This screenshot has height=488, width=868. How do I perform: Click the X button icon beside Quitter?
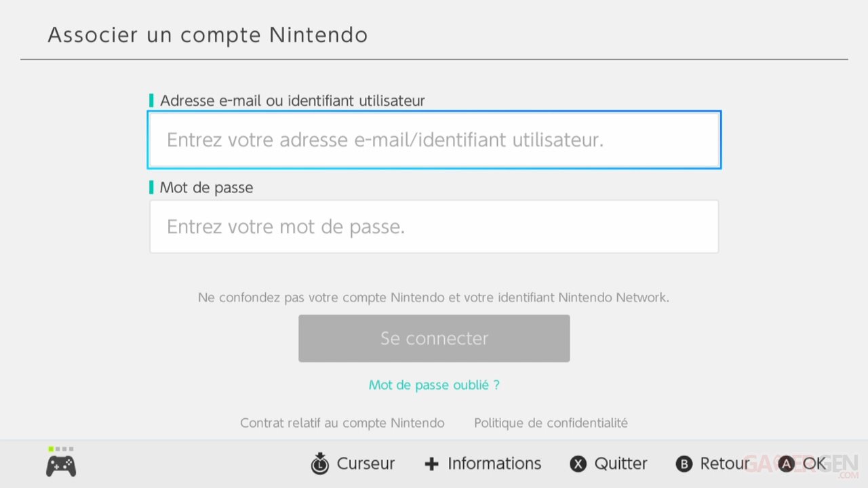tap(578, 464)
